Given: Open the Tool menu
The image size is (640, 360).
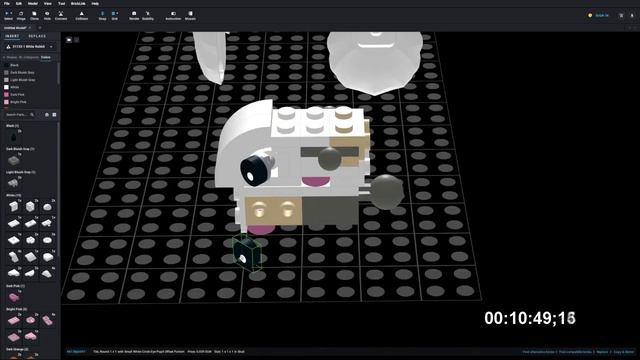Looking at the screenshot, I should pos(61,3).
